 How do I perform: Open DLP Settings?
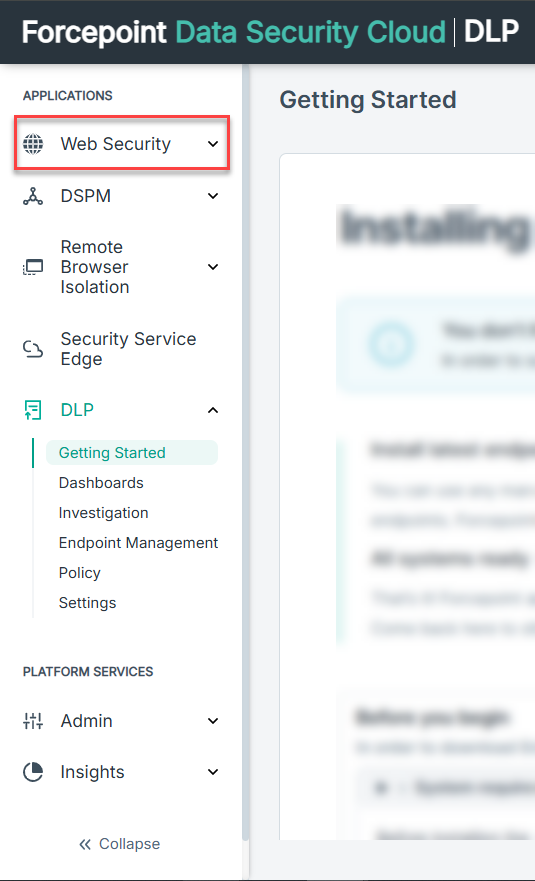[87, 603]
